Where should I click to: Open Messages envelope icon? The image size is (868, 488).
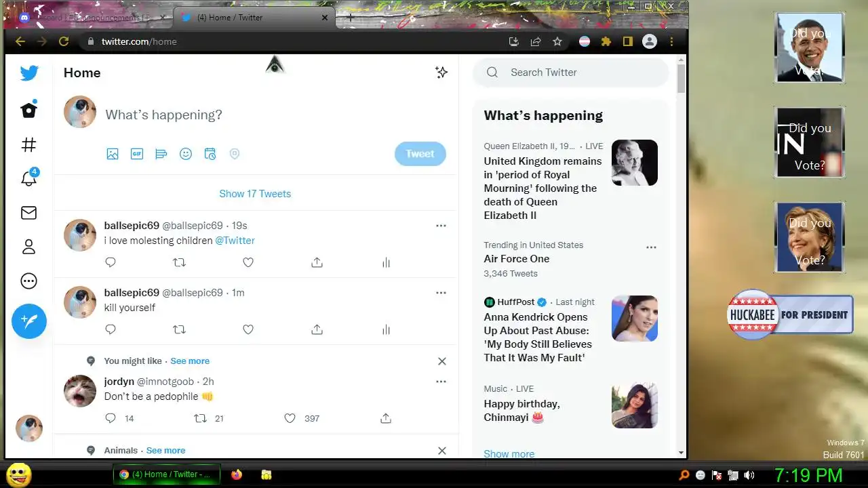coord(29,213)
